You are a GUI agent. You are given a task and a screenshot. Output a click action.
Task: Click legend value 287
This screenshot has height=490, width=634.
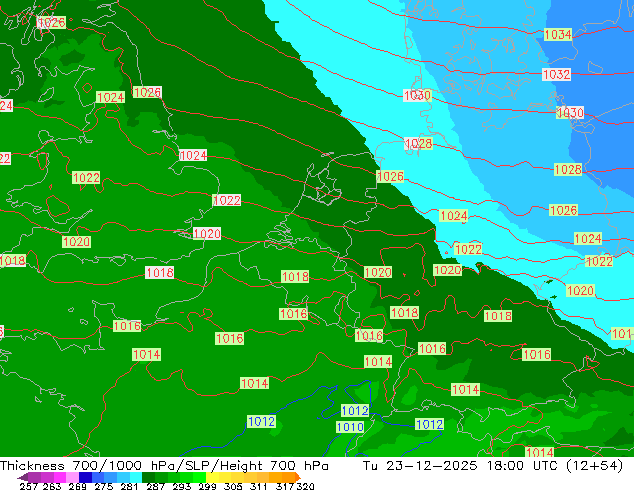point(155,486)
